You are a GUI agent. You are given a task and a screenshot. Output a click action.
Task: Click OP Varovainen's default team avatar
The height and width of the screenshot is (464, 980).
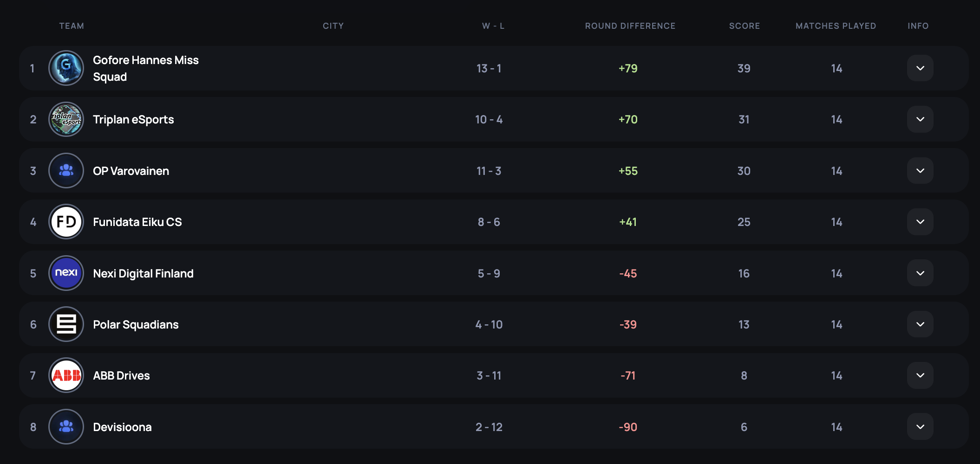click(66, 171)
